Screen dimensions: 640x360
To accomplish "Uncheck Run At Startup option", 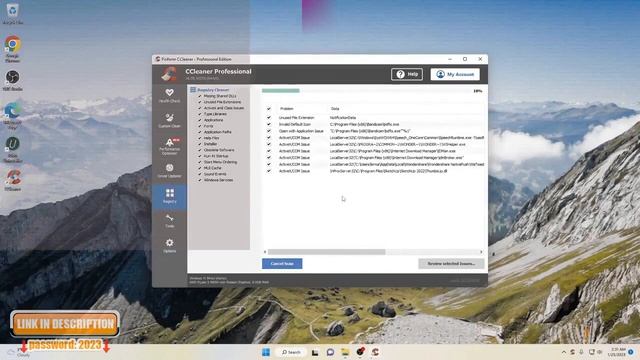I will click(x=200, y=156).
